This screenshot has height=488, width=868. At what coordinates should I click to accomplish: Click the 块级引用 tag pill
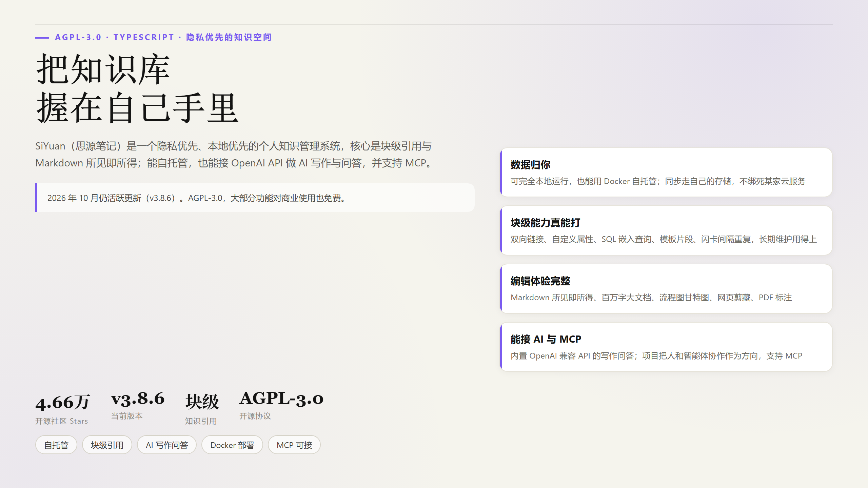click(107, 445)
